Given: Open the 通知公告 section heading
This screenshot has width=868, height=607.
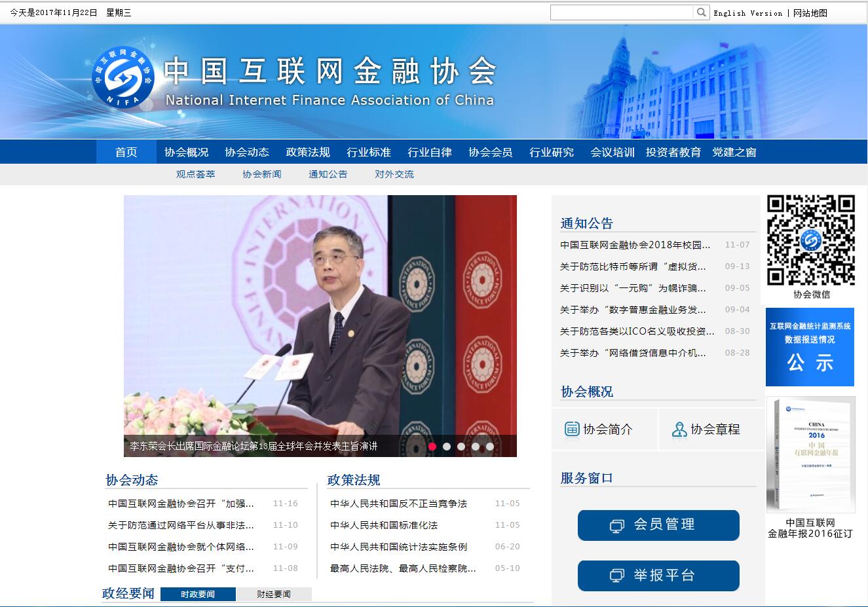Looking at the screenshot, I should click(x=586, y=223).
